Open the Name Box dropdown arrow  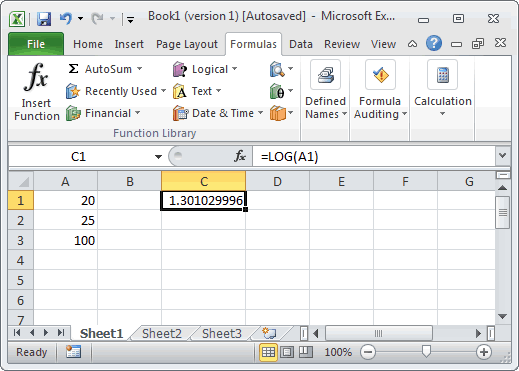coord(158,156)
